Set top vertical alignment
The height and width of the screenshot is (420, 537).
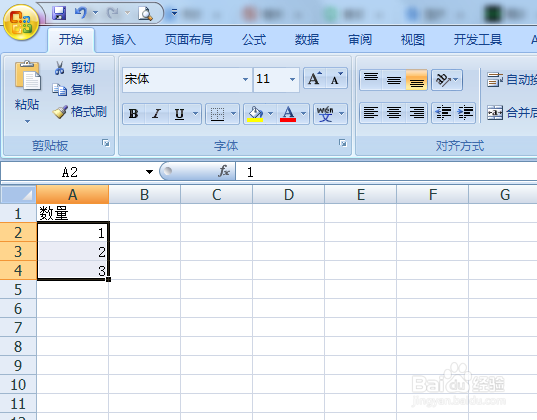coord(371,79)
